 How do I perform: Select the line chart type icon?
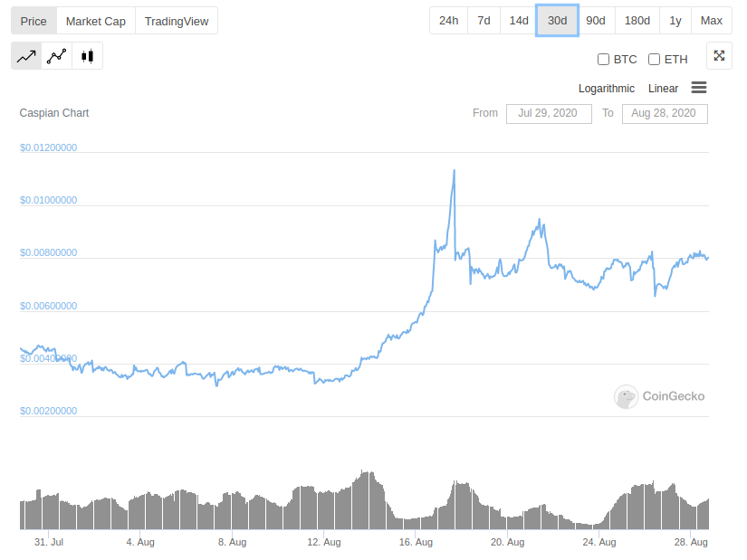(26, 56)
